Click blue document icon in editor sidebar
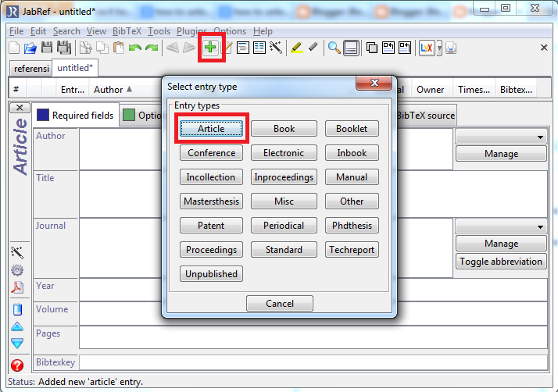The image size is (558, 392). [x=17, y=309]
